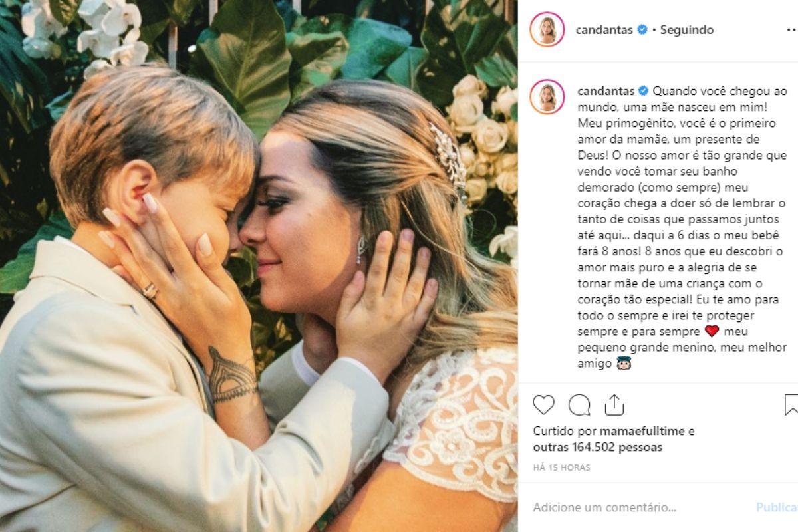This screenshot has width=798, height=532.
Task: Click the HÁ 15 HORAS timestamp
Action: 561,467
